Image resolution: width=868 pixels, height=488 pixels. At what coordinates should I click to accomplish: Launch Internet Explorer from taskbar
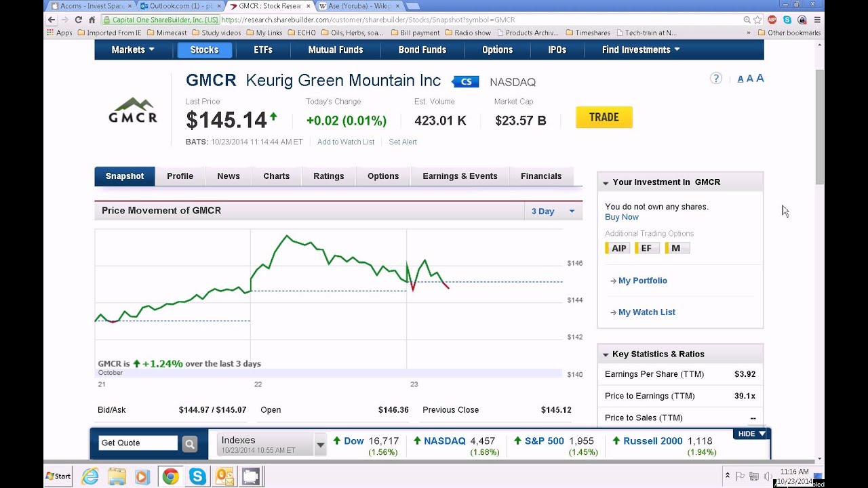(x=90, y=476)
